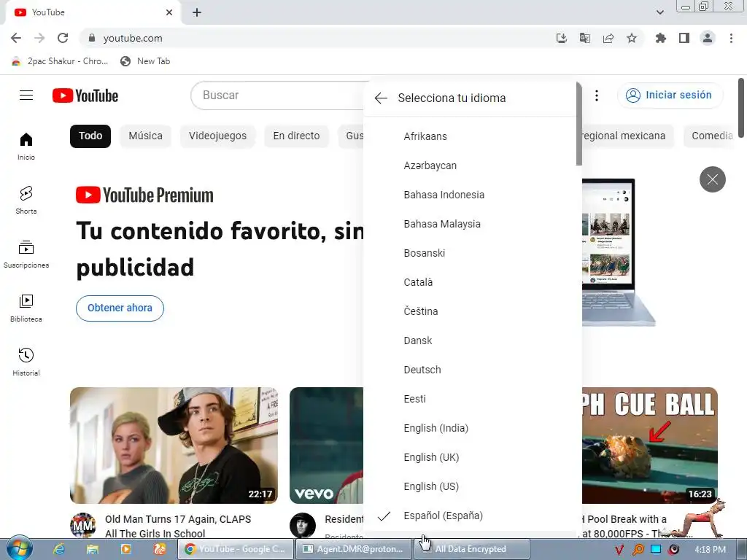Open the Chrome three-dot menu
Viewport: 747px width, 560px height.
[731, 38]
